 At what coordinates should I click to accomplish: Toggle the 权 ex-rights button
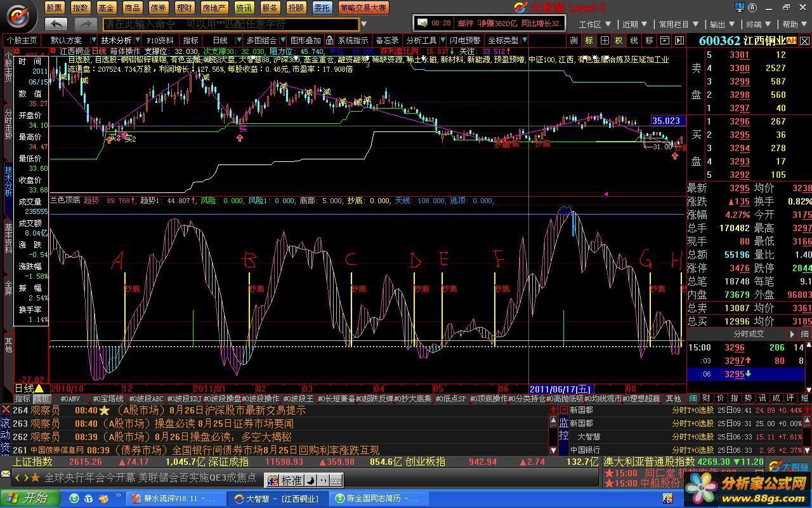(x=619, y=40)
